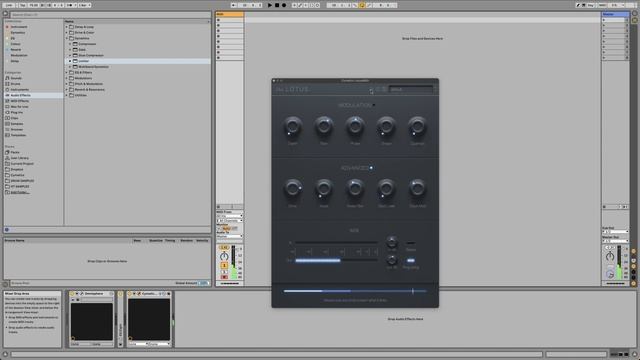Expand the Utilities folder

tap(67, 95)
